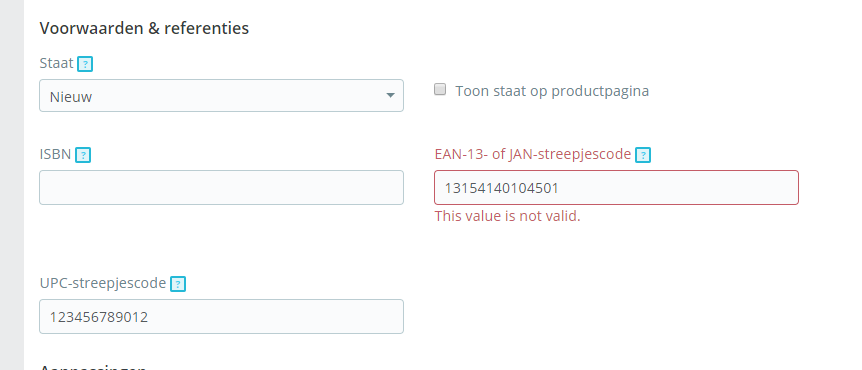The image size is (862, 370).
Task: Click the ISBN help question icon
Action: [82, 156]
